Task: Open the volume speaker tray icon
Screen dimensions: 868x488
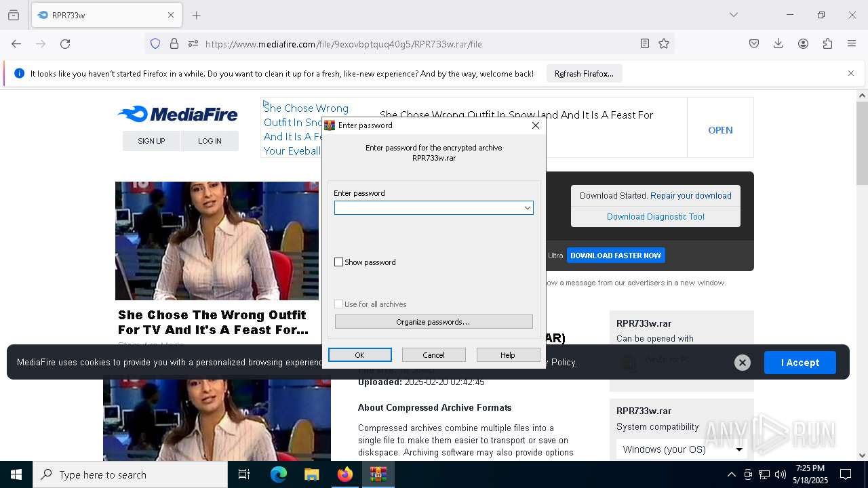Action: (781, 474)
